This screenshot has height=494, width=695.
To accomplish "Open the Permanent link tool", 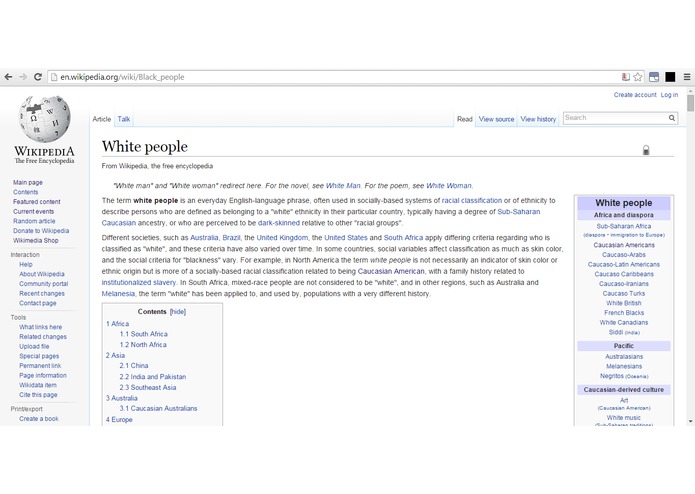I will [x=40, y=366].
